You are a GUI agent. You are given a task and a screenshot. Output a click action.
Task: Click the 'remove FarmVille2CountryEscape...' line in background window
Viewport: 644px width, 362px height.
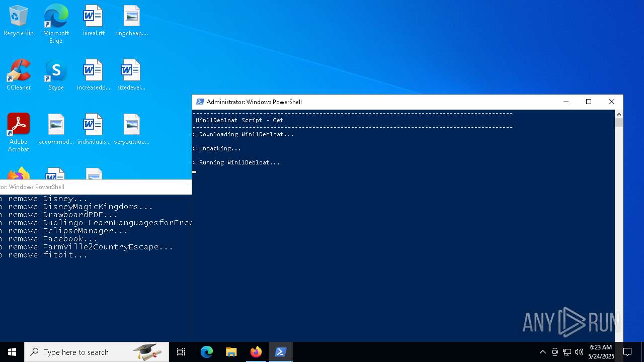point(87,247)
